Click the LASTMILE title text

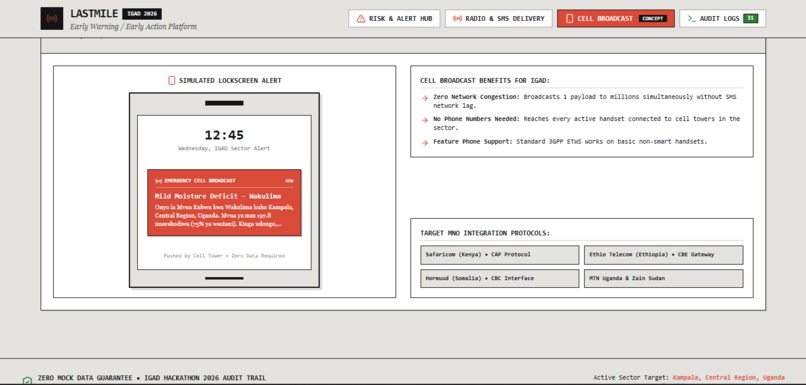94,14
